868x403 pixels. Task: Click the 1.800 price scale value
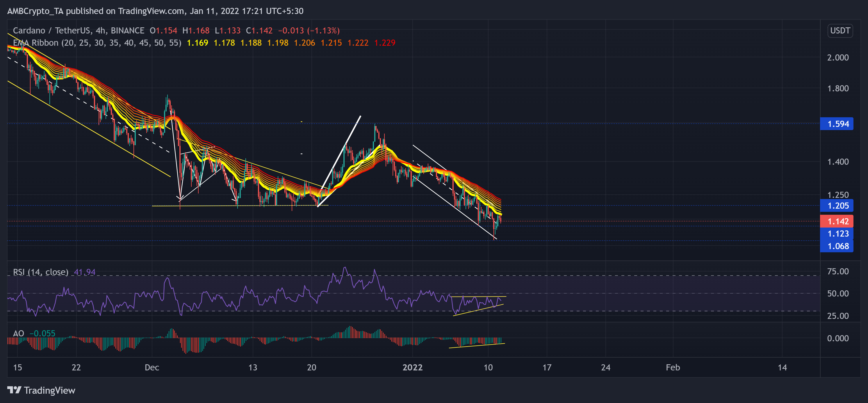click(x=838, y=88)
